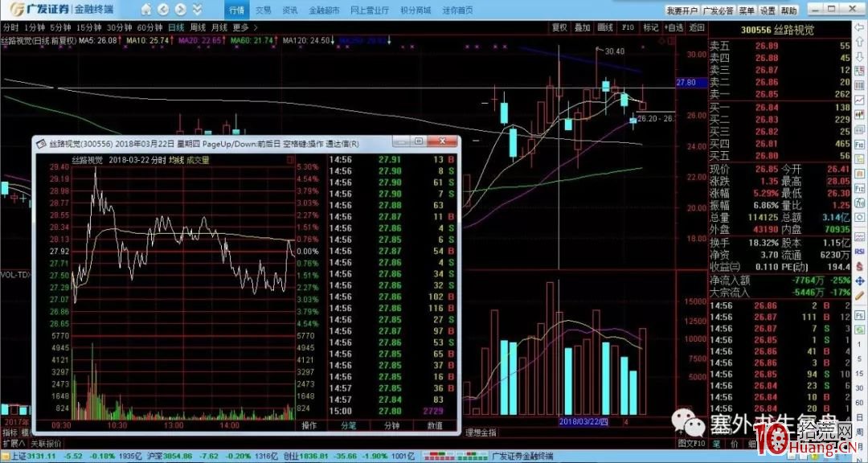Switch to the 笔 tab below the trade ticks
Screen dimensions: 868x463
[716, 444]
